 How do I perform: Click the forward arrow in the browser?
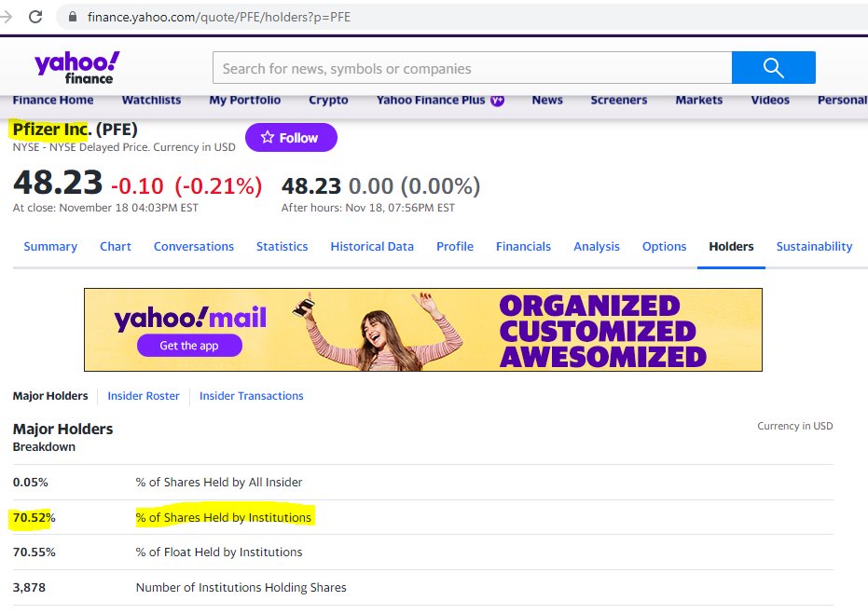[x=5, y=17]
